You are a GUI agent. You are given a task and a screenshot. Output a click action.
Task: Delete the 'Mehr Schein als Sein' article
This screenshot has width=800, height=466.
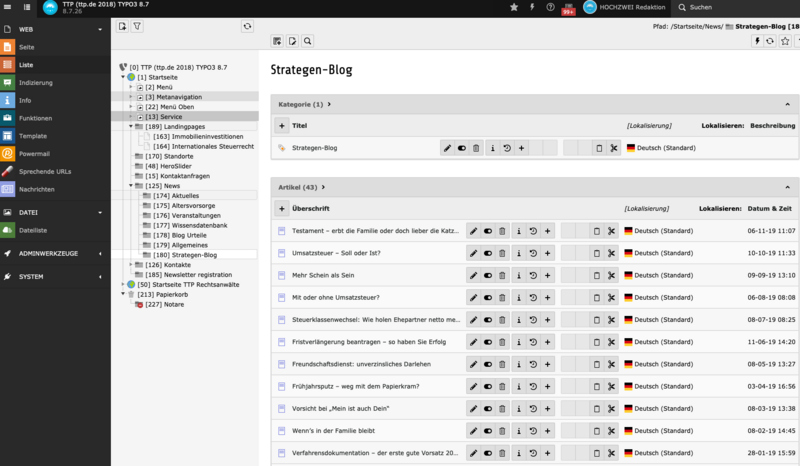[503, 275]
